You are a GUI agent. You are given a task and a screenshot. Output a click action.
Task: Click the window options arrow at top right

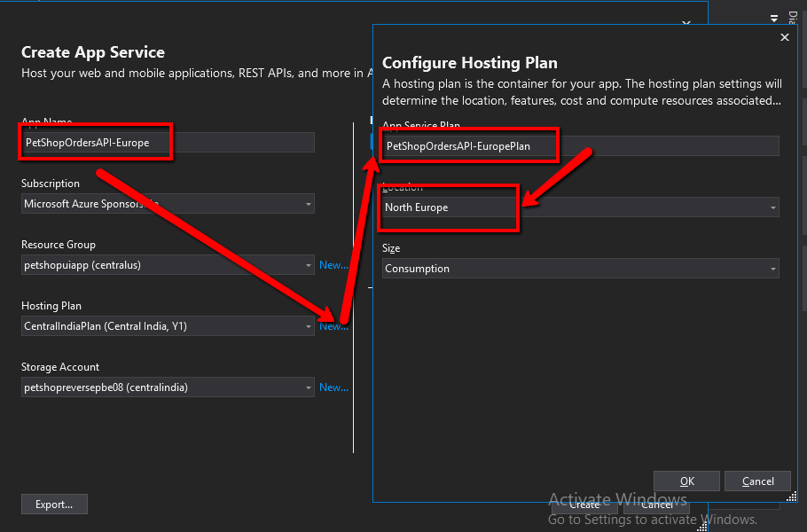point(774,19)
